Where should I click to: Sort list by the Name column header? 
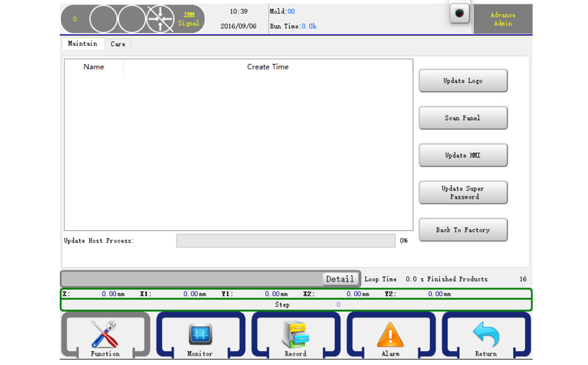[94, 67]
